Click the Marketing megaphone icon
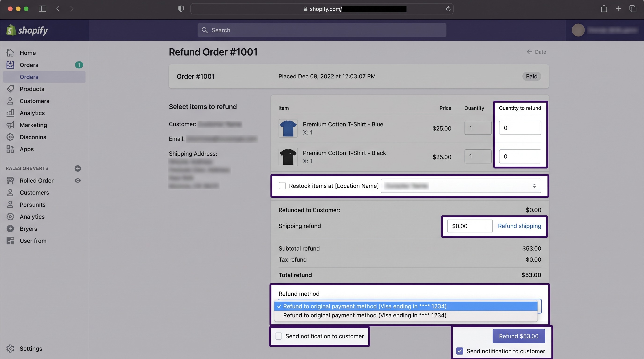644x359 pixels. [x=10, y=125]
